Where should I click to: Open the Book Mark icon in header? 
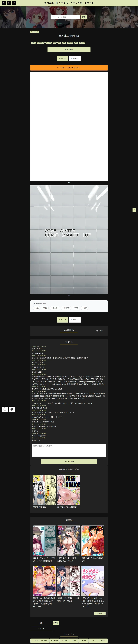coord(4,3)
